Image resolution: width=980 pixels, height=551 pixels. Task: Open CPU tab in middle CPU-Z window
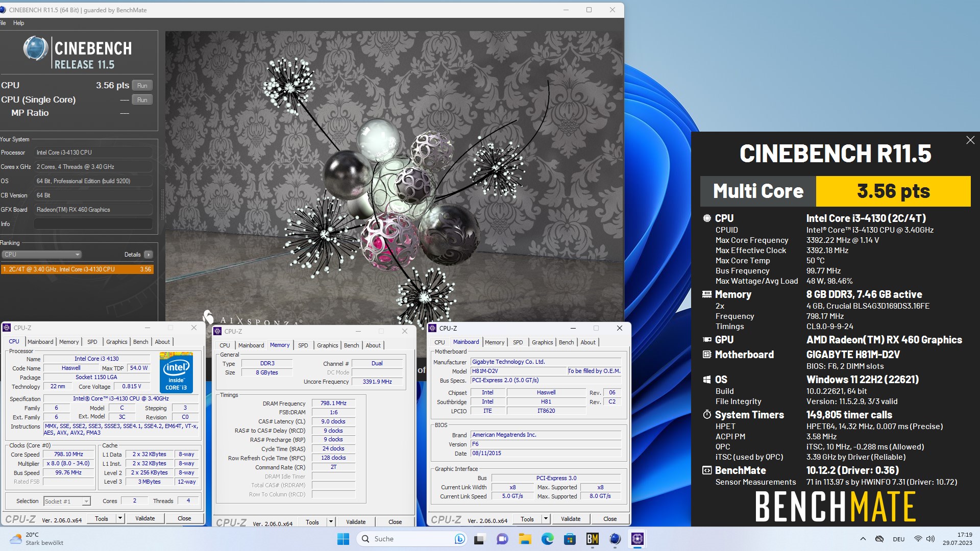click(x=225, y=345)
